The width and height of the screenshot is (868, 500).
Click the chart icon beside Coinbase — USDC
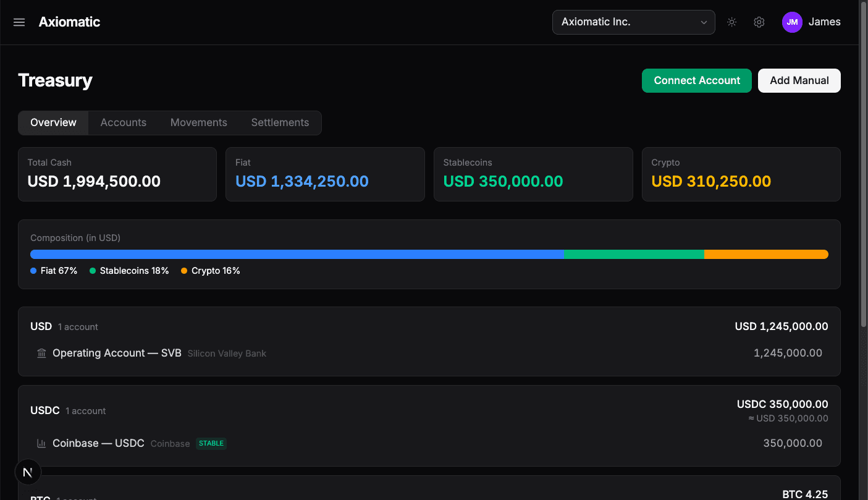(41, 443)
